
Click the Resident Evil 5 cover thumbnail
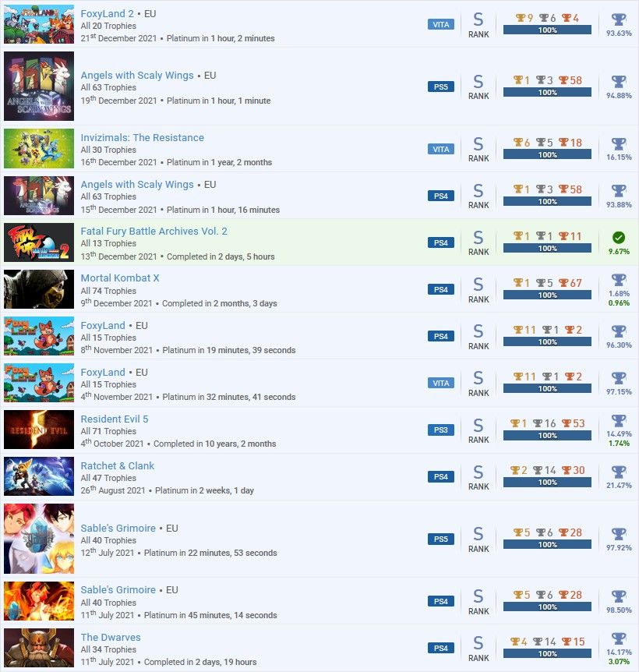pos(39,430)
